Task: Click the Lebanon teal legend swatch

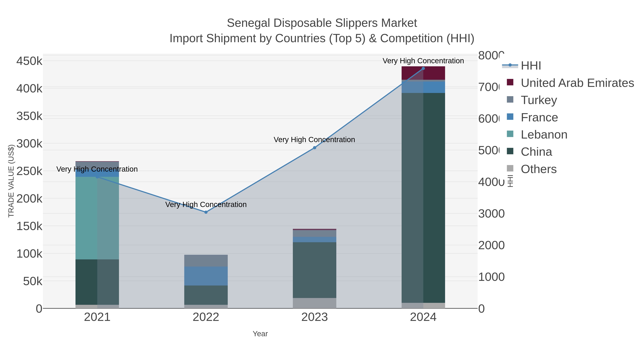Action: click(510, 134)
